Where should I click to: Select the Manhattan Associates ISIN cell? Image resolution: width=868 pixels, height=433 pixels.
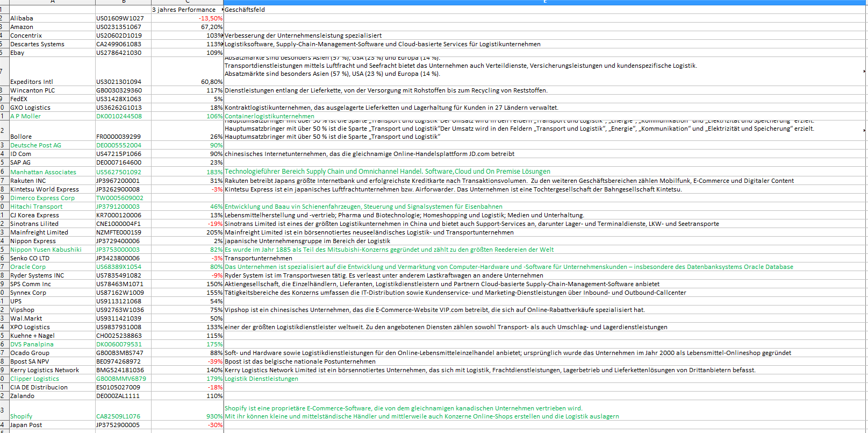123,172
